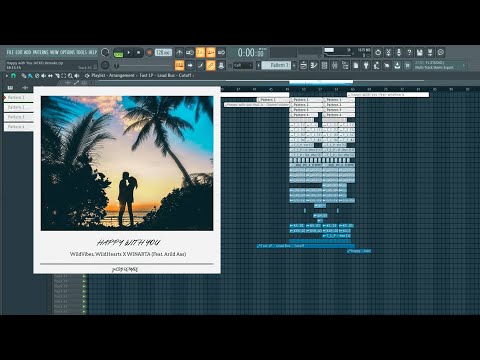The image size is (480, 360).
Task: Select Pattern 4 in the pattern list
Action: [19, 127]
